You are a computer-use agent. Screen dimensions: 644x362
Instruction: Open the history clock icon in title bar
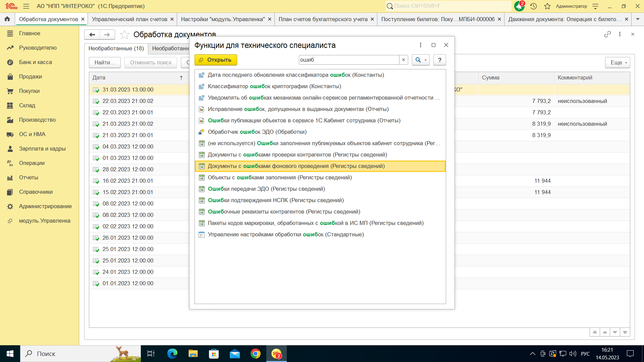point(534,6)
